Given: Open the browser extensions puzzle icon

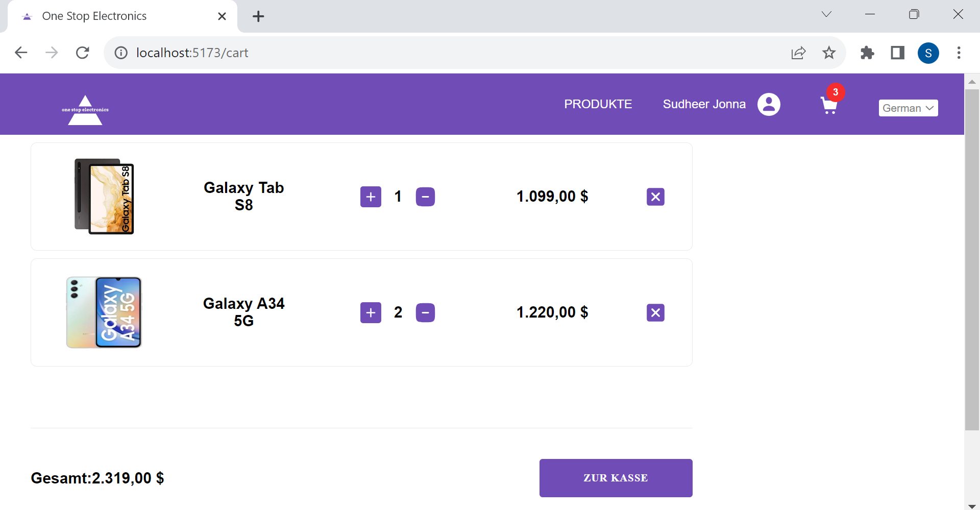Looking at the screenshot, I should coord(867,53).
